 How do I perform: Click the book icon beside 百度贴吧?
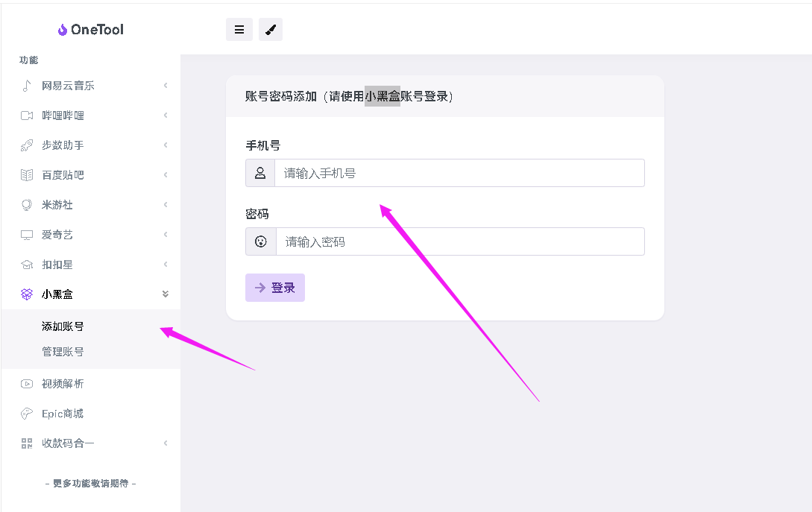coord(26,175)
